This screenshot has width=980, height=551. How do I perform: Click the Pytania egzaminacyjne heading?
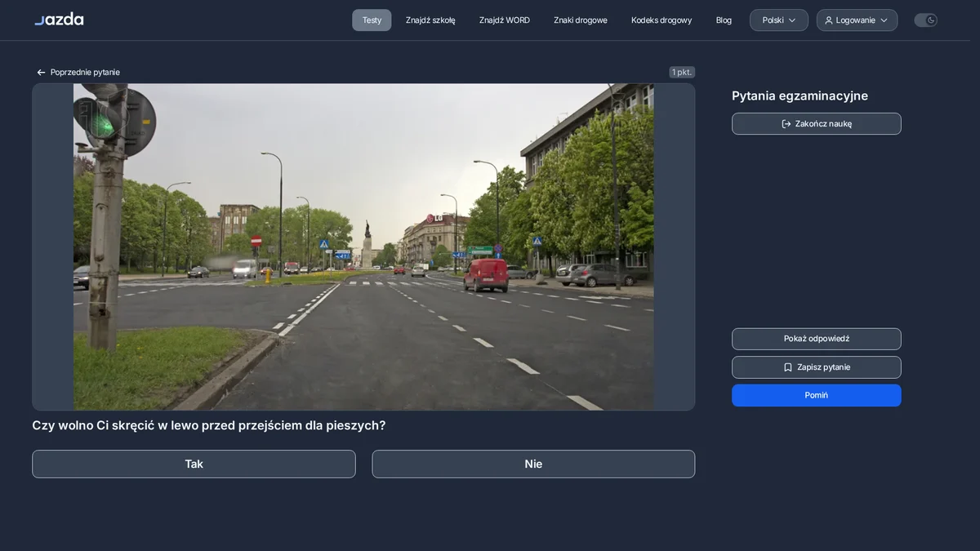800,96
